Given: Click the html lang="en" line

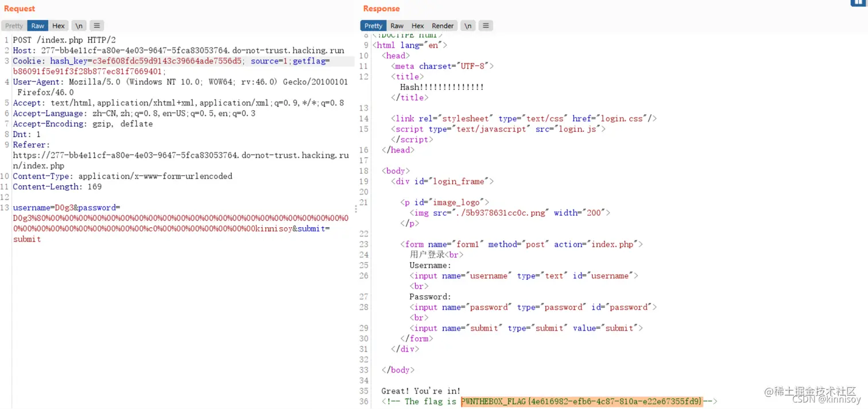Looking at the screenshot, I should (410, 45).
